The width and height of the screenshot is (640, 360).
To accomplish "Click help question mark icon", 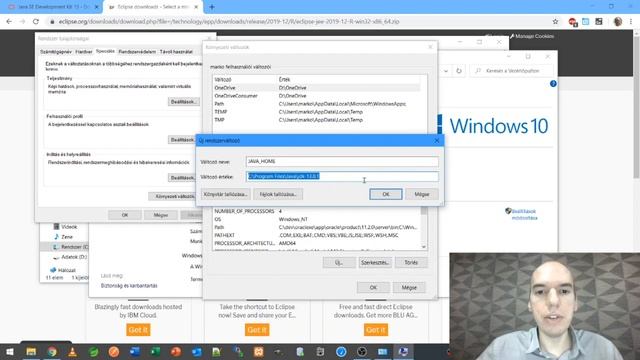I will click(x=553, y=84).
